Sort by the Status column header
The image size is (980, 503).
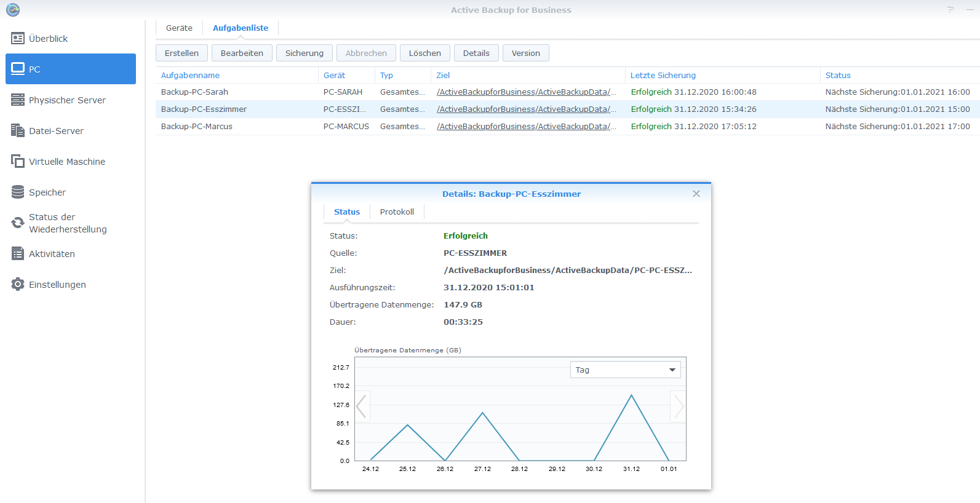point(838,75)
